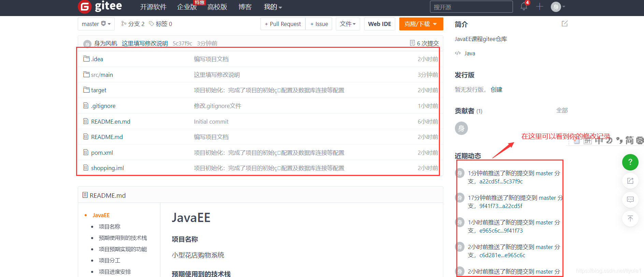Click commit range 9f41f73...a22cd5f
Image resolution: width=644 pixels, height=277 pixels.
click(501, 206)
